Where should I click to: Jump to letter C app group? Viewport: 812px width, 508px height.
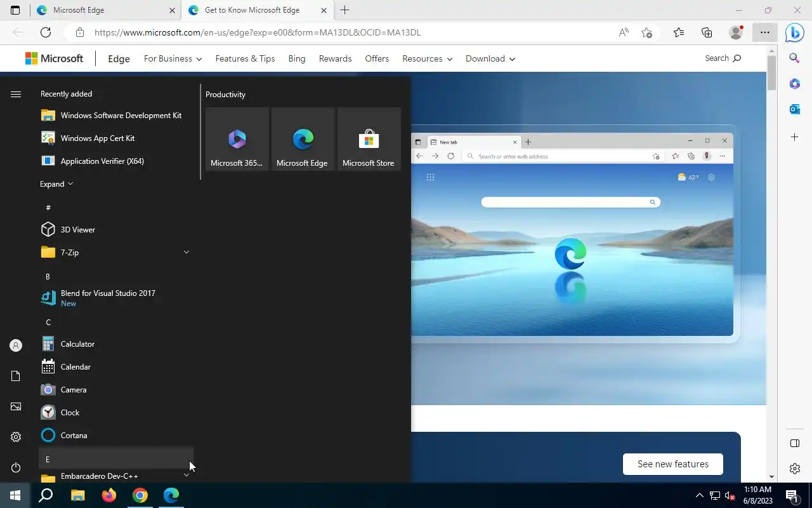coord(115,323)
